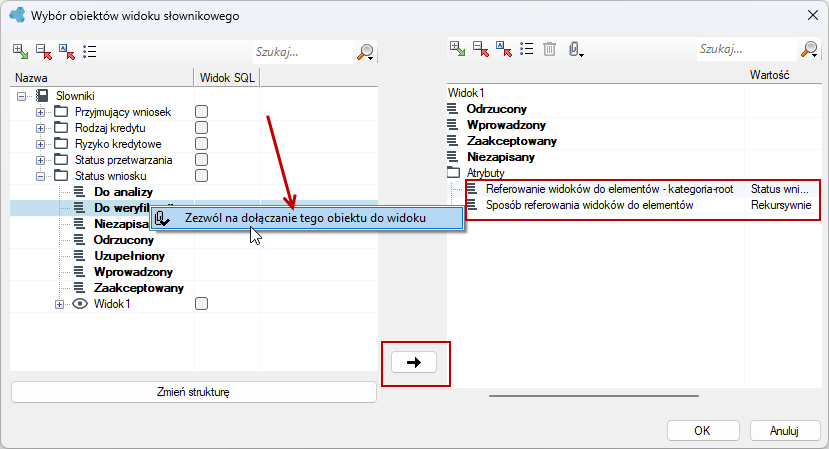Expand all nodes in right panel toolbar
Image resolution: width=829 pixels, height=449 pixels.
[x=458, y=49]
